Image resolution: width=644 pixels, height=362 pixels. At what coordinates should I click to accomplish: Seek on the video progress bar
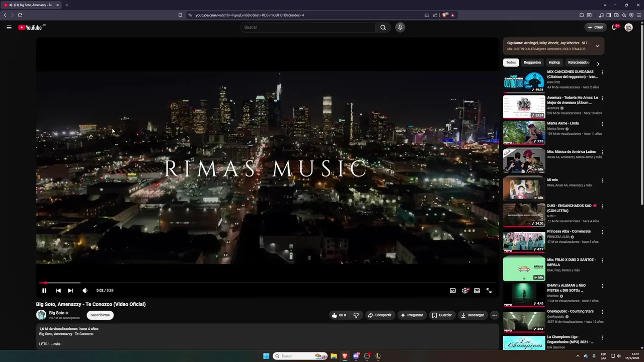click(267, 283)
